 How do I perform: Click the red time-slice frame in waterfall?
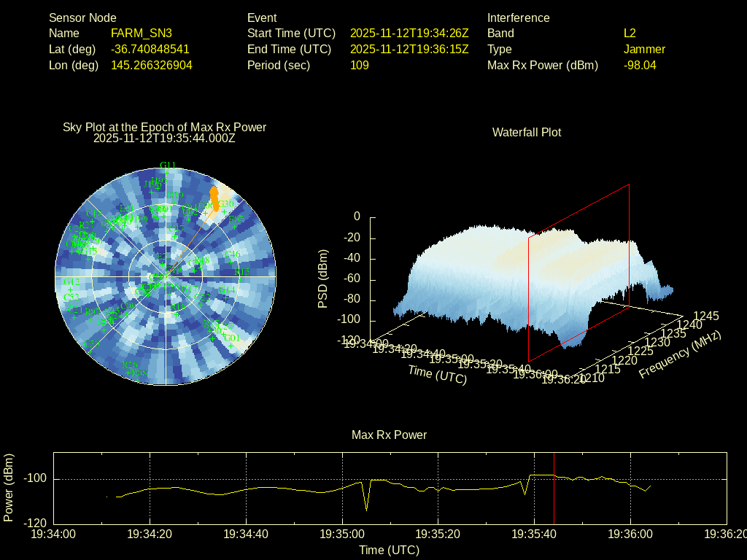(629, 241)
